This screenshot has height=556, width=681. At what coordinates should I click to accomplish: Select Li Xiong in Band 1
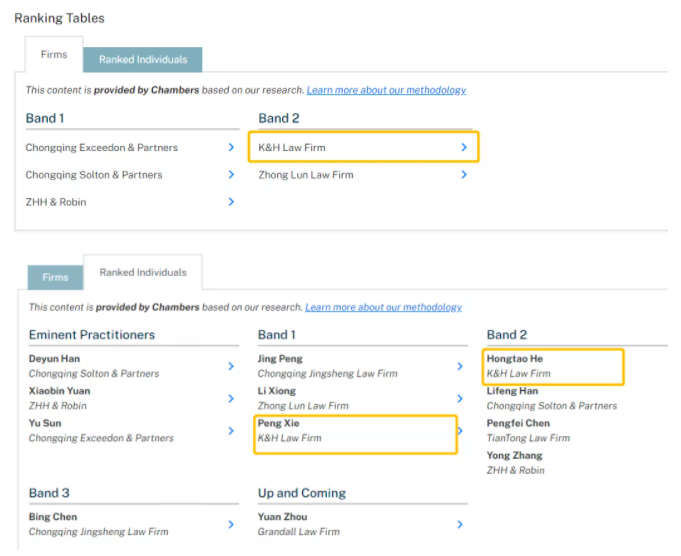(x=277, y=391)
